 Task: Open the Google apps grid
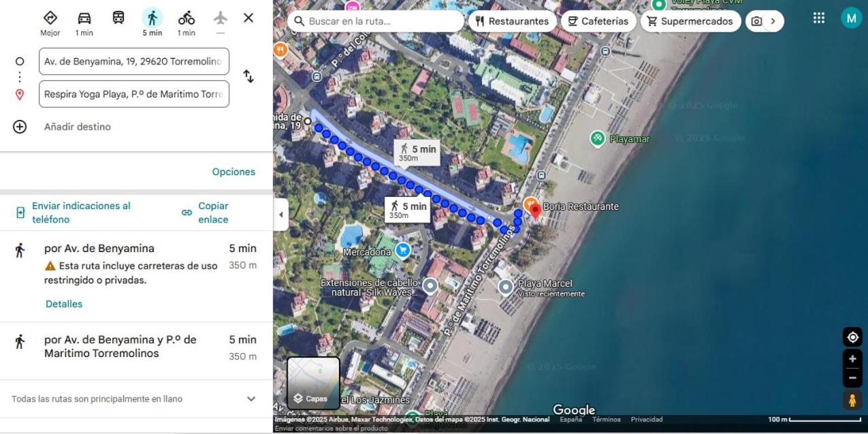click(x=819, y=18)
